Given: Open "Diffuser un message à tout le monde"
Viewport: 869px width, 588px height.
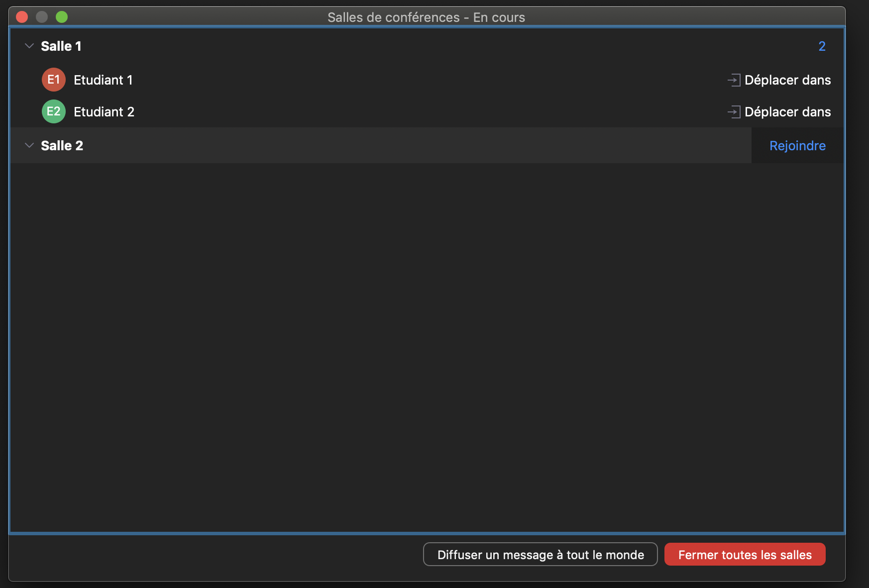Looking at the screenshot, I should click(540, 555).
